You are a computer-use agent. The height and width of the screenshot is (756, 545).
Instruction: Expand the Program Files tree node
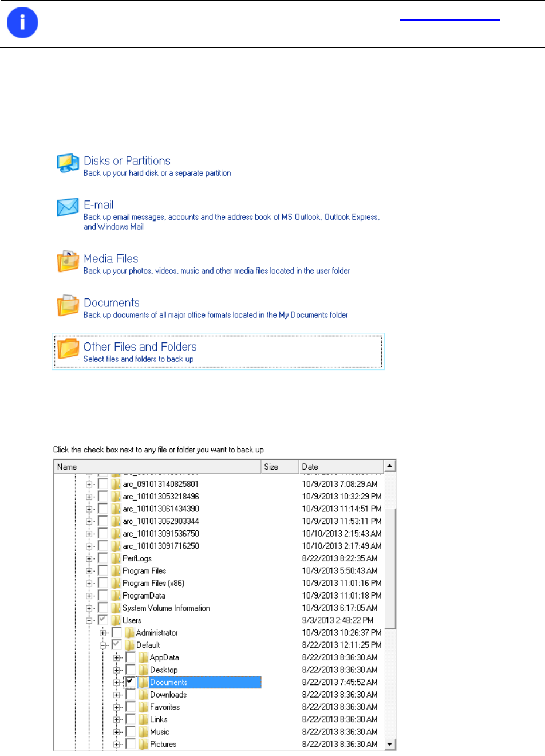(89, 572)
